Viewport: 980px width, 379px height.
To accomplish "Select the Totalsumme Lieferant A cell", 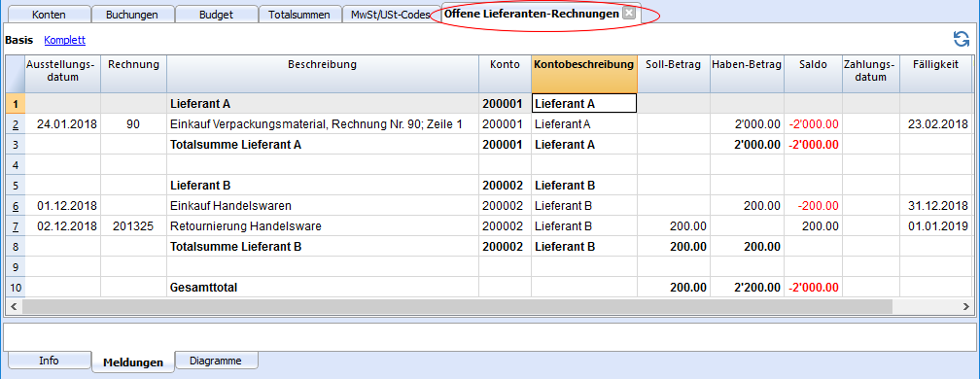I will coord(323,145).
